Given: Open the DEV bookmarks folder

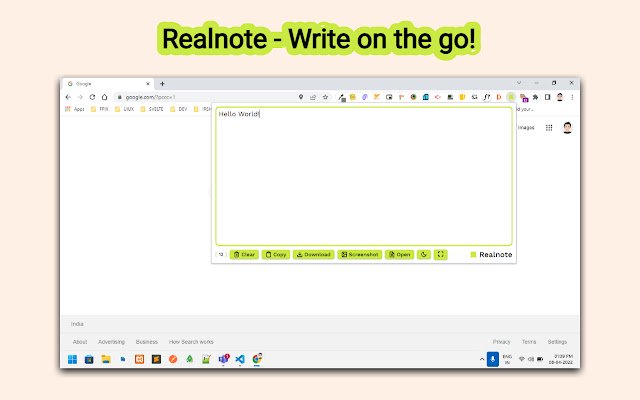Looking at the screenshot, I should tap(178, 109).
